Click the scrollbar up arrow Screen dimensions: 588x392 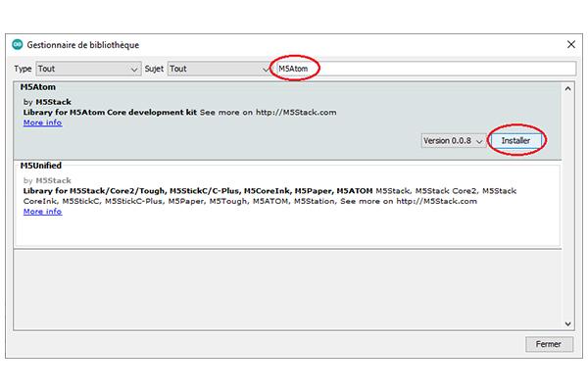pyautogui.click(x=567, y=89)
